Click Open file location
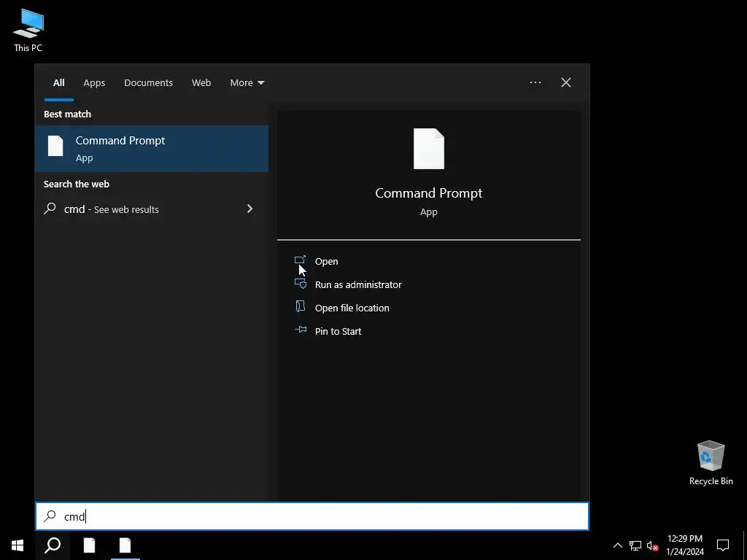Image resolution: width=747 pixels, height=560 pixels. 352,308
